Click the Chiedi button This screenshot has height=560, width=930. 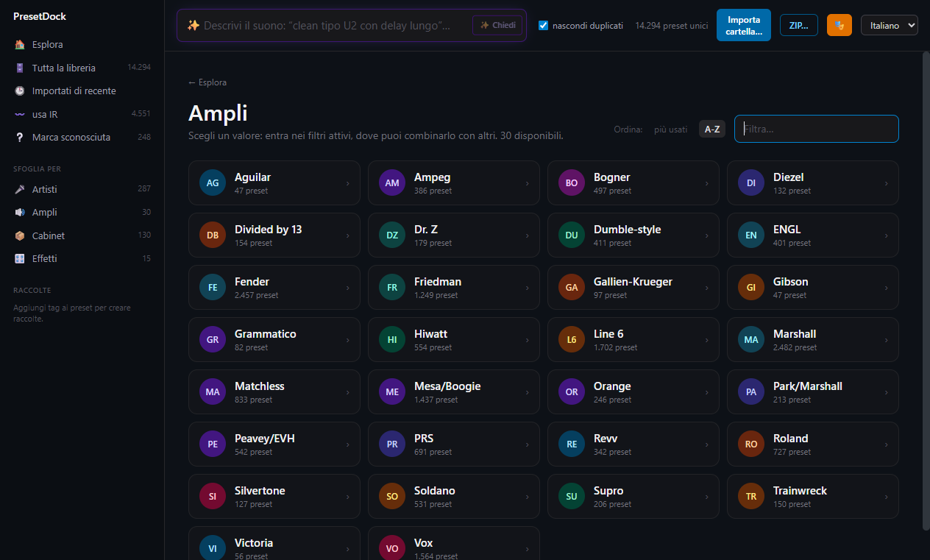pos(497,25)
